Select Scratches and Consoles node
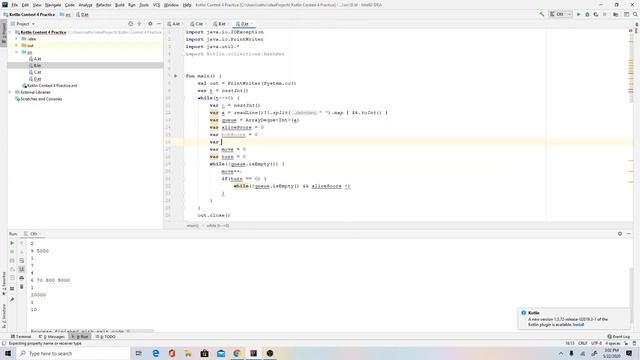This screenshot has height=360, width=640. [38, 99]
